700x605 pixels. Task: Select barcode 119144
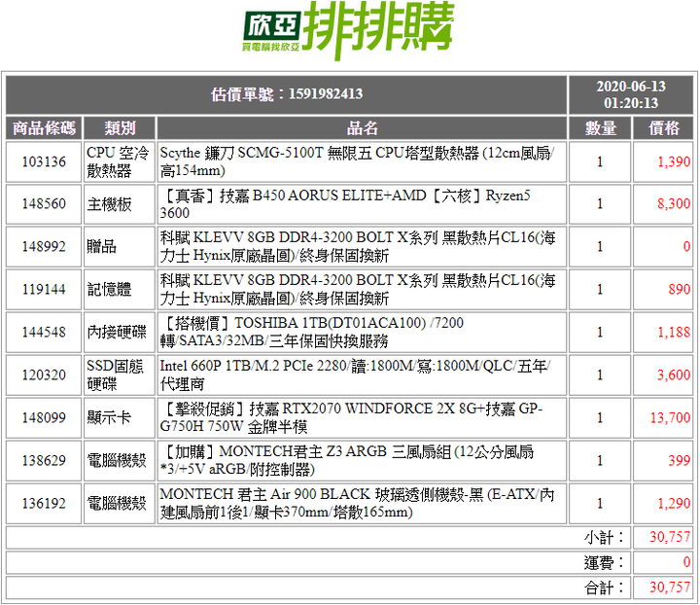pyautogui.click(x=44, y=289)
